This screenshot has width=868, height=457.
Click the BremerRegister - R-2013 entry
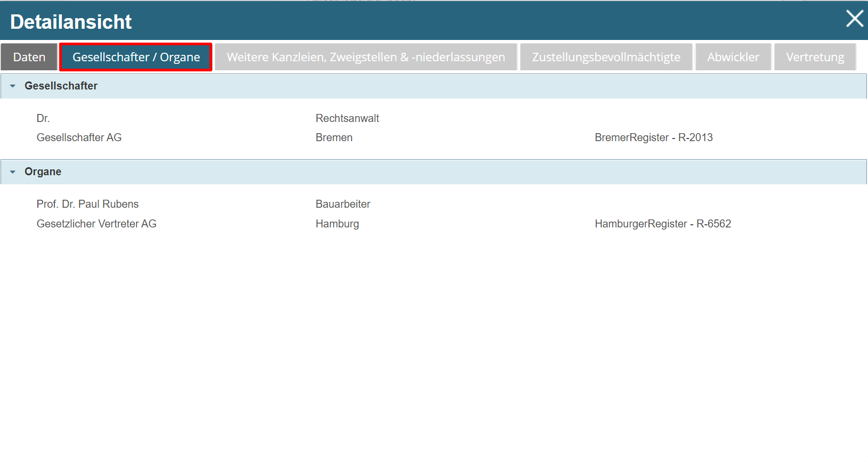tap(653, 137)
